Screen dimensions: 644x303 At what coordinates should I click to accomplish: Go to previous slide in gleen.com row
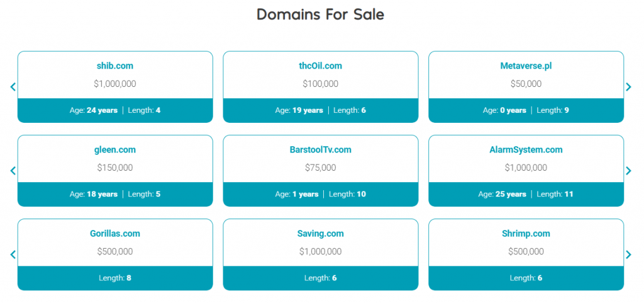tap(13, 171)
